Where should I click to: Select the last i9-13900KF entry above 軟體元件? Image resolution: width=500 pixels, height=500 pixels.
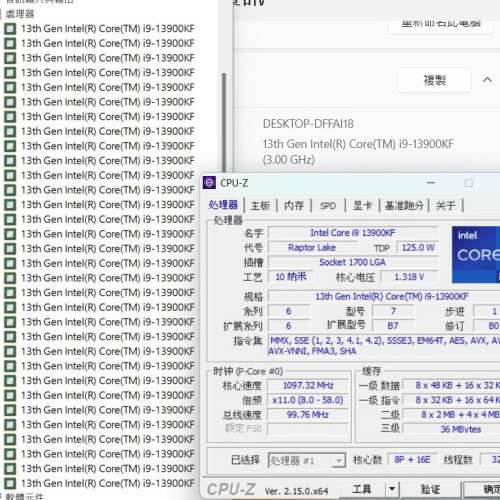tap(108, 483)
